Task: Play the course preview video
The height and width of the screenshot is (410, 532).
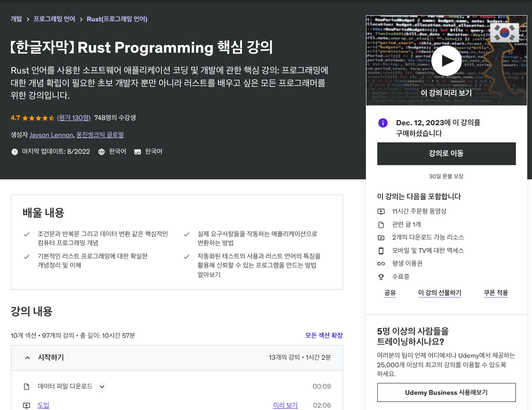Action: tap(446, 61)
